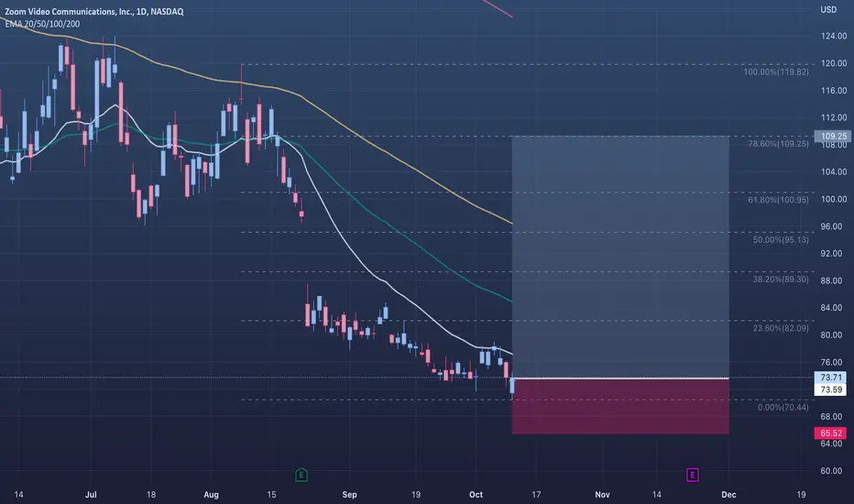Screen dimensions: 854x504
Task: Select the 109.25 price label on the axis
Action: coord(833,137)
